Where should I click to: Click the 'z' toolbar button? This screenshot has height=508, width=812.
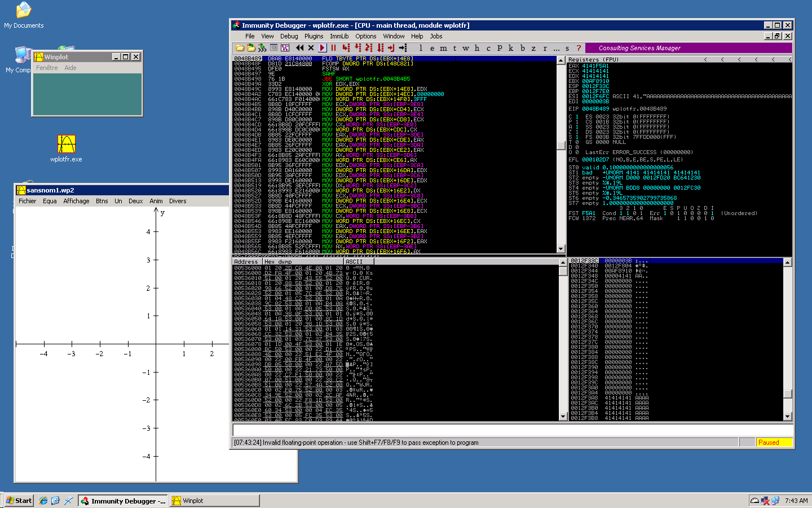533,48
